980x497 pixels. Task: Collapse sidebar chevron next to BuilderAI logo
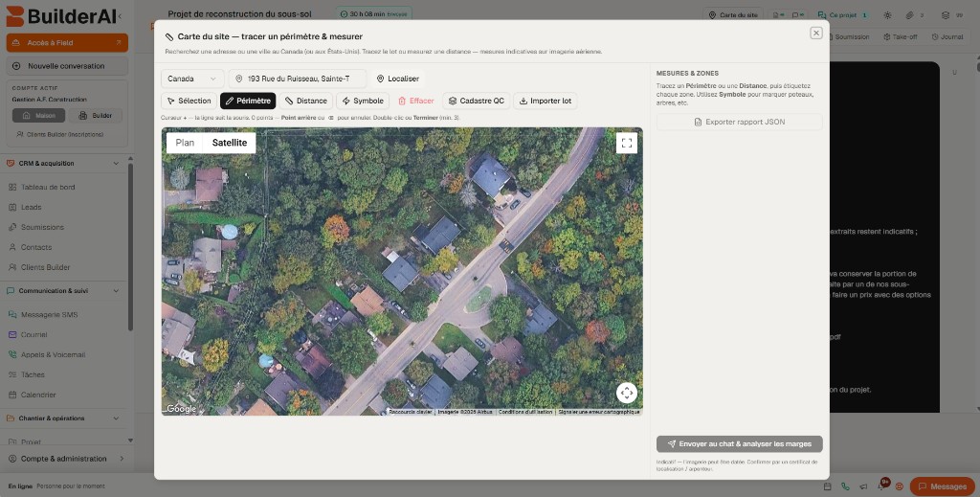120,16
